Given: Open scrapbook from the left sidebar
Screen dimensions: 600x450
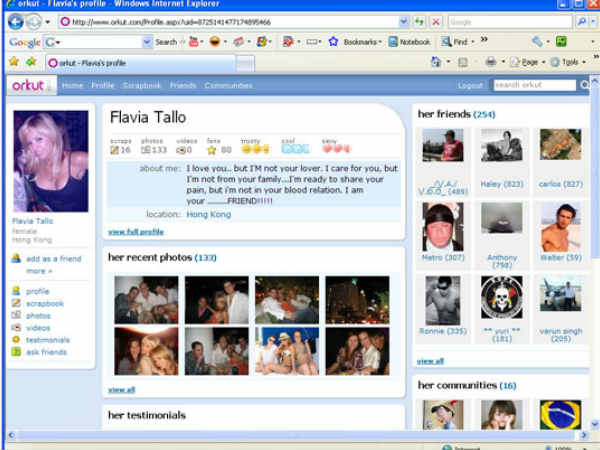Looking at the screenshot, I should (x=44, y=303).
